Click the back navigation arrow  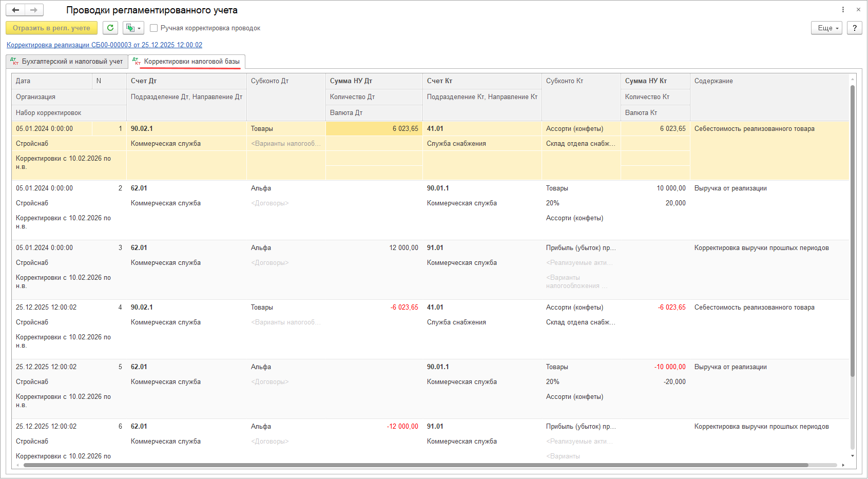point(15,10)
